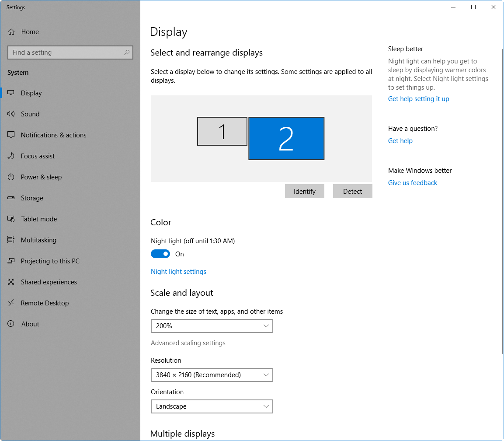504x441 pixels.
Task: Click the Sound speaker icon
Action: (x=11, y=114)
